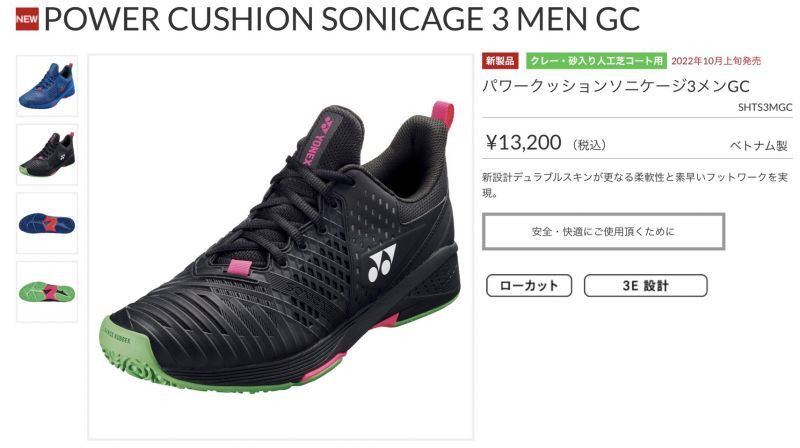
Task: Open the 安全・快適にご使用頂くために notice
Action: 604,232
